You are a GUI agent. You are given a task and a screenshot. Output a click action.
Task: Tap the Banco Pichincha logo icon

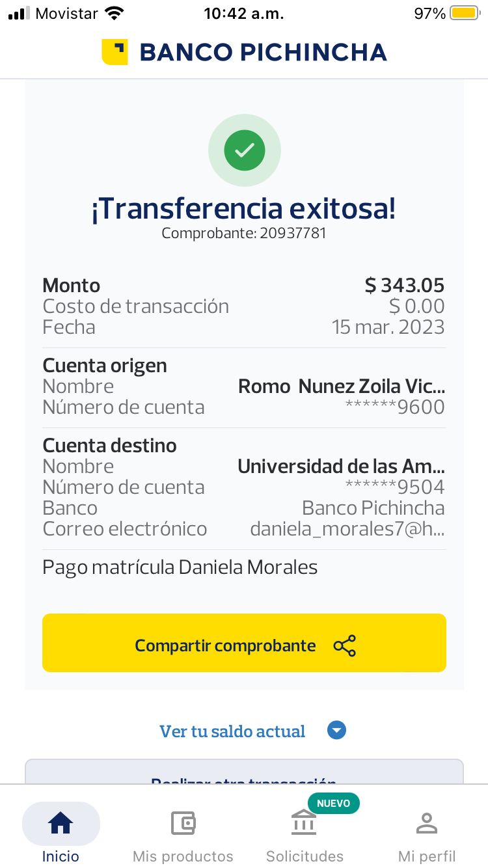click(115, 52)
